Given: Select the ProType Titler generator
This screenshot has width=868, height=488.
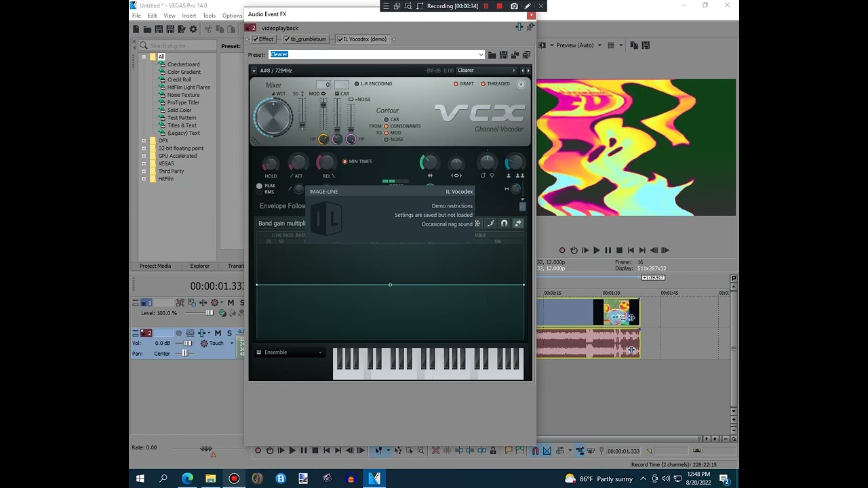Looking at the screenshot, I should [x=183, y=103].
